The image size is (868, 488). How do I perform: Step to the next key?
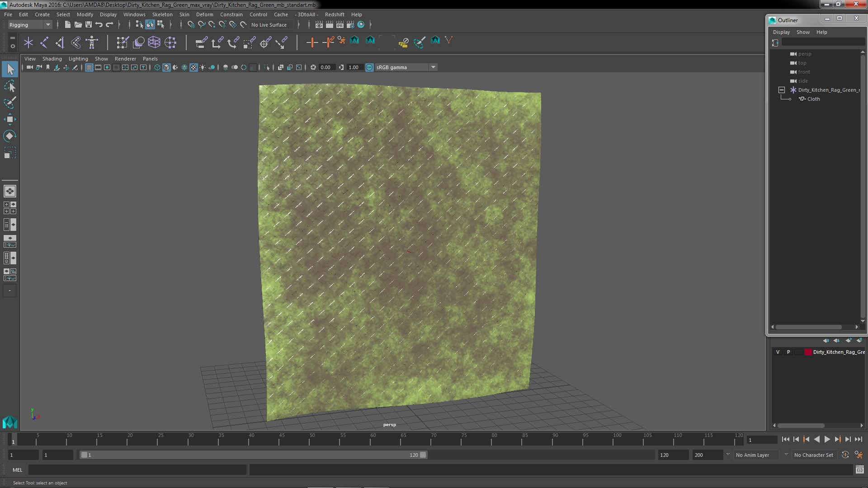pos(837,439)
